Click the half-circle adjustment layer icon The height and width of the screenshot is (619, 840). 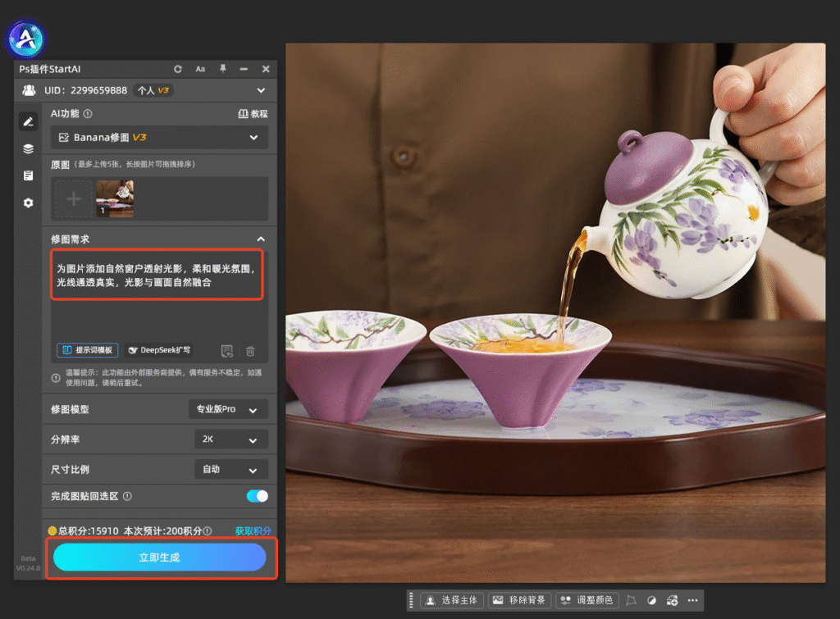tap(651, 600)
